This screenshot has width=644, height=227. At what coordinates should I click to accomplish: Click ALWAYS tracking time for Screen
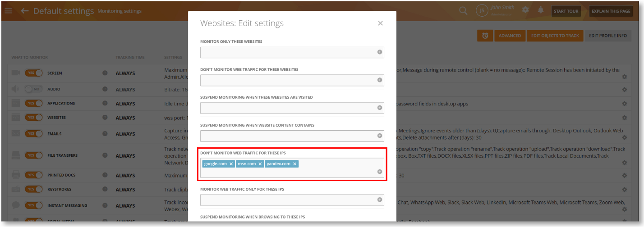pos(125,73)
